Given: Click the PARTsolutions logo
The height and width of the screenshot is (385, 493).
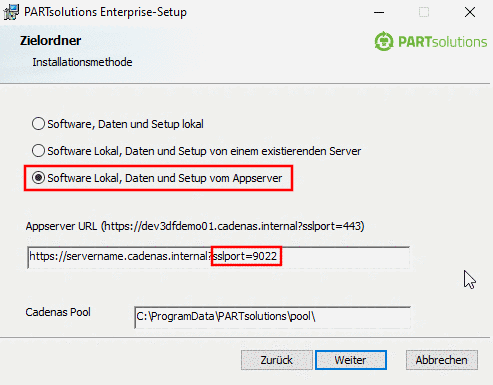Looking at the screenshot, I should tap(430, 41).
